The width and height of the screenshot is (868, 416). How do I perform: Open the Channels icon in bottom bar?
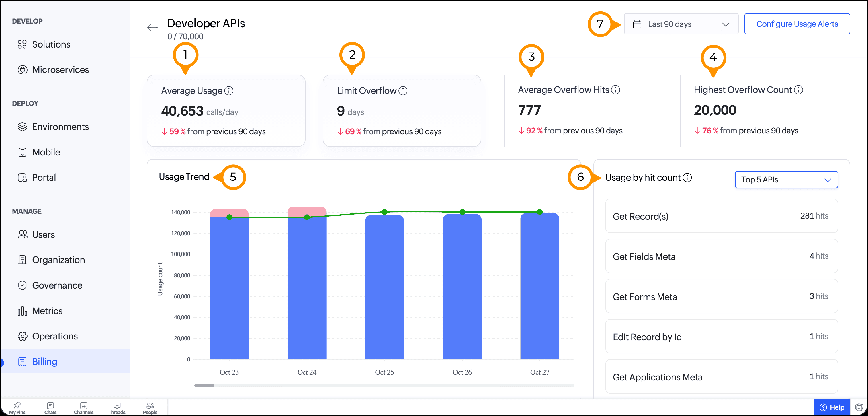click(x=84, y=407)
